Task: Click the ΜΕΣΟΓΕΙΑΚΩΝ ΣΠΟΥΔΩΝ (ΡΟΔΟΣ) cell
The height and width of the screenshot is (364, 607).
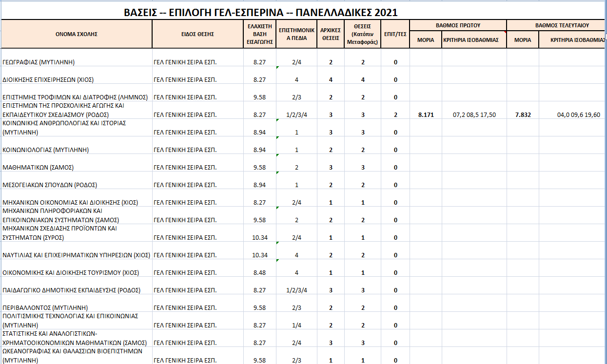Action: (x=77, y=180)
